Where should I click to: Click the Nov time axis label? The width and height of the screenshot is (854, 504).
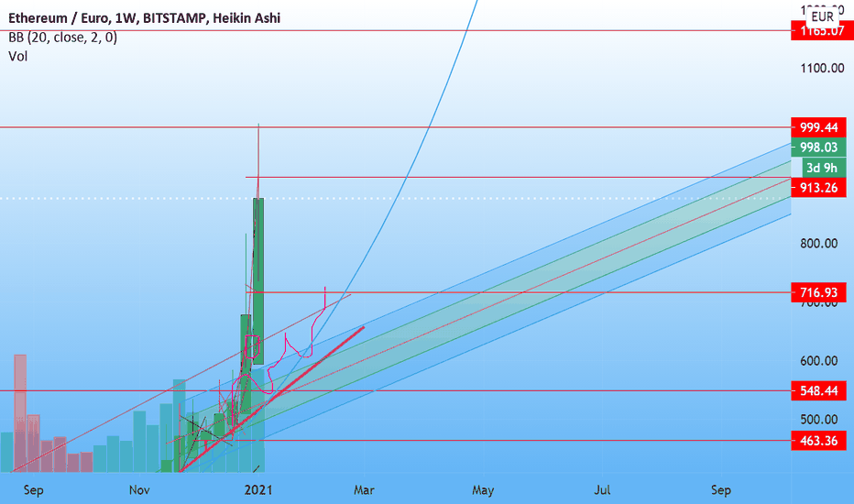[139, 490]
